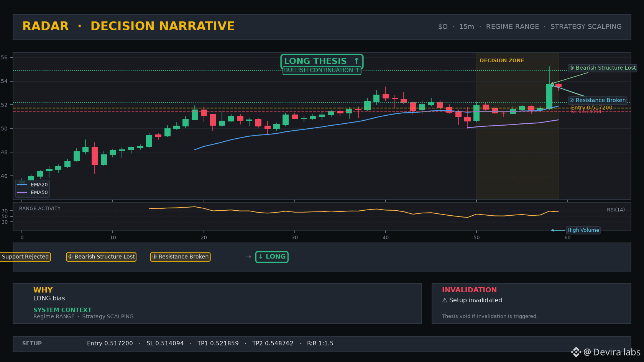This screenshot has width=644, height=362.
Task: Select the Resistance Broken chart annotation
Action: click(597, 100)
